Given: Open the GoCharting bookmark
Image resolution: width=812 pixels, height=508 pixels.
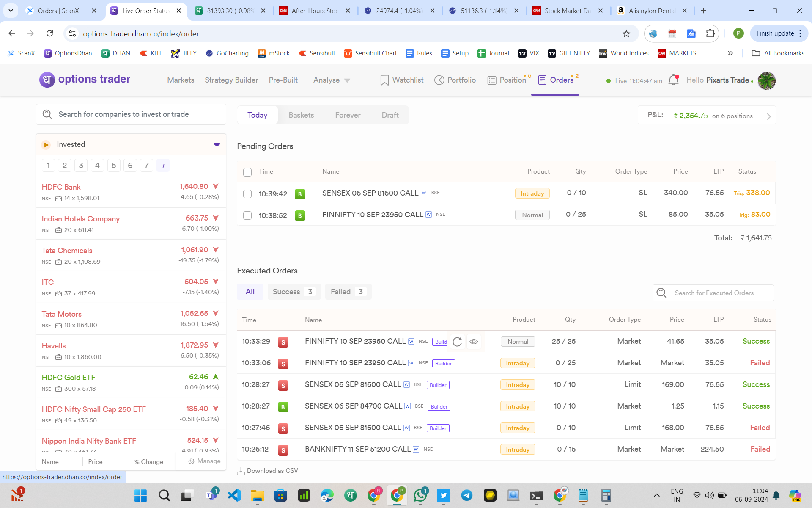Looking at the screenshot, I should coord(227,53).
